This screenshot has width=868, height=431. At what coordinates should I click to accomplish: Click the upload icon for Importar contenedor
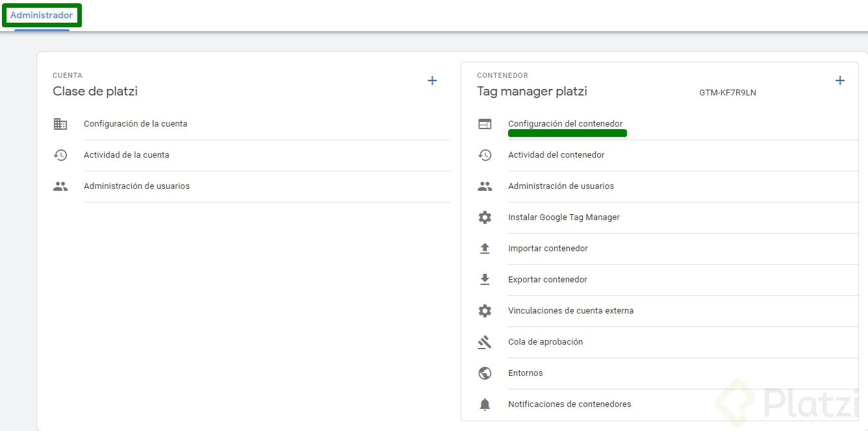[485, 249]
